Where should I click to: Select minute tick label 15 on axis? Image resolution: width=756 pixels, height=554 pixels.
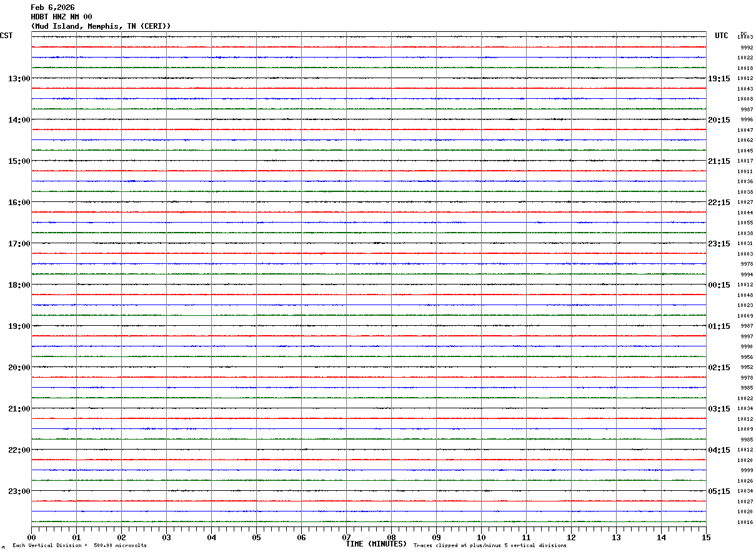point(706,537)
